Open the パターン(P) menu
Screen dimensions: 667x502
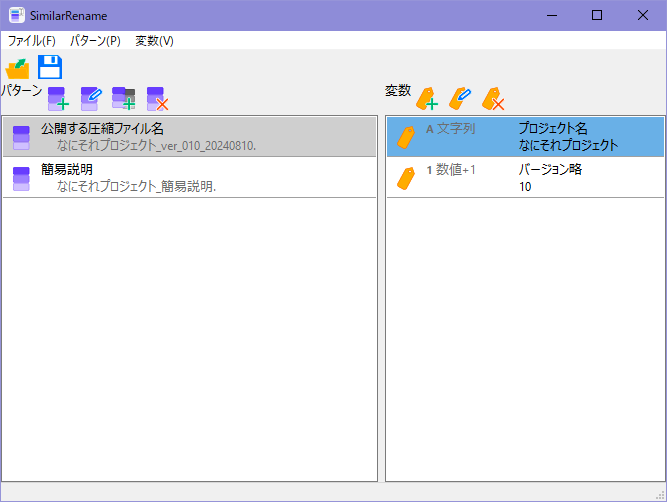click(x=95, y=41)
